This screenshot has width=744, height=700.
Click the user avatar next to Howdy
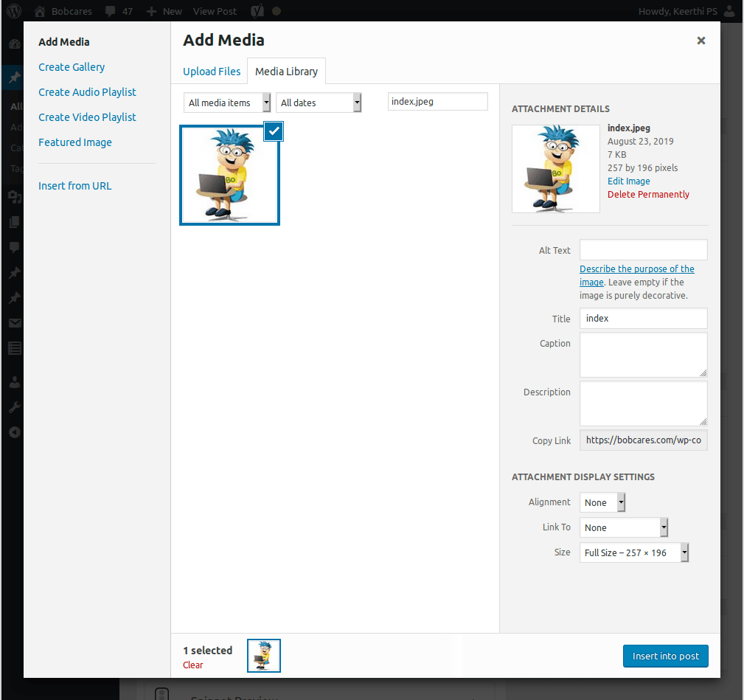point(730,11)
